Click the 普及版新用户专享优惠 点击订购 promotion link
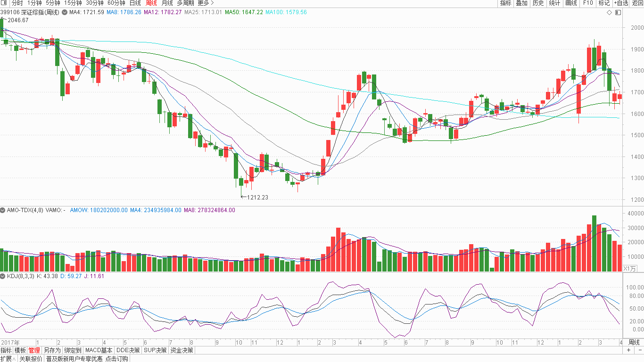This screenshot has width=644, height=362. 87,359
